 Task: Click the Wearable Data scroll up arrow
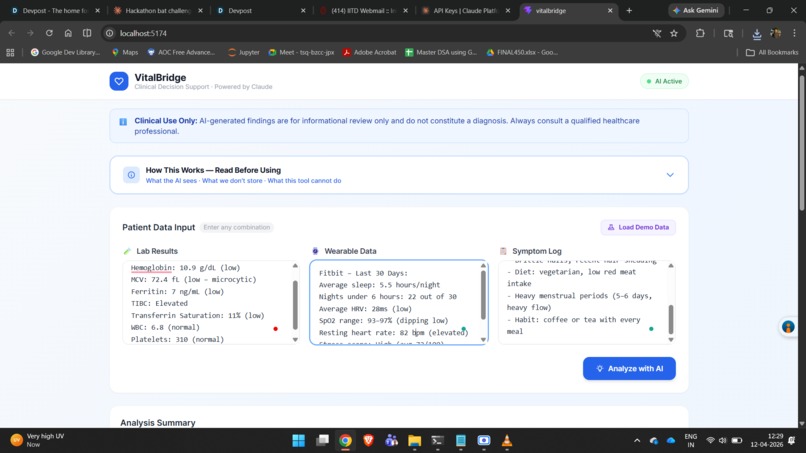click(483, 265)
